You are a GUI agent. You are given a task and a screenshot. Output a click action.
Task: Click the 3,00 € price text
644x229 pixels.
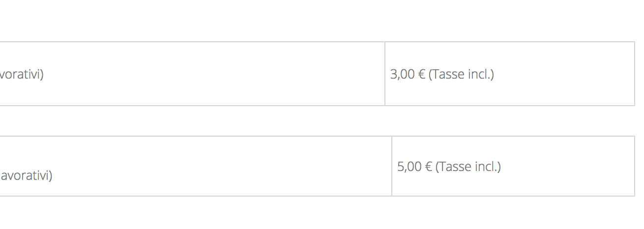pos(408,74)
